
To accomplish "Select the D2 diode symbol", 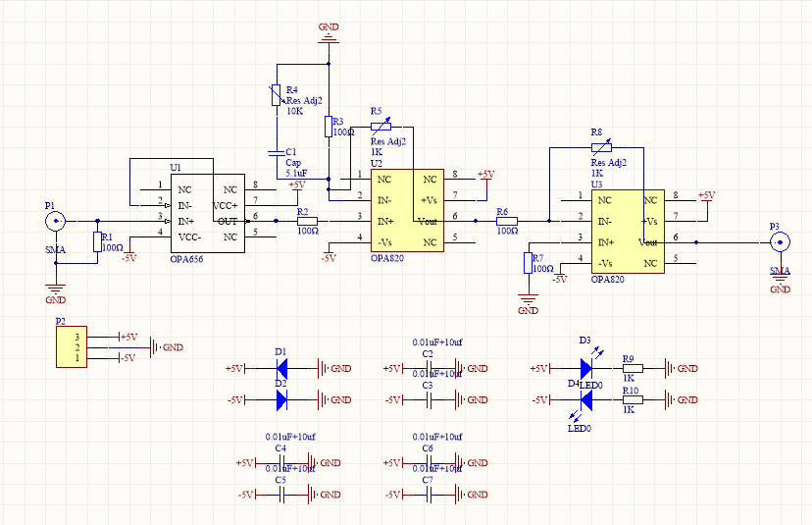I will point(281,399).
